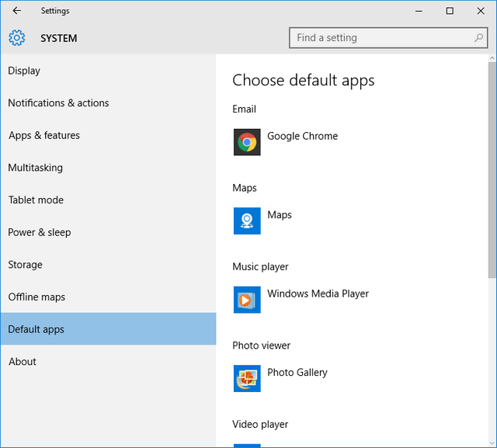Click the Windows Media Player icon
This screenshot has width=497, height=448.
[247, 300]
